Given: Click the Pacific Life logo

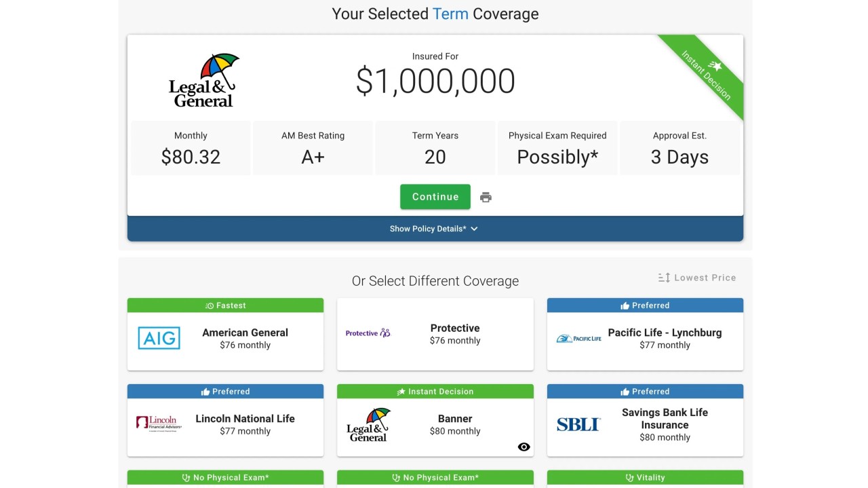Looking at the screenshot, I should 578,338.
